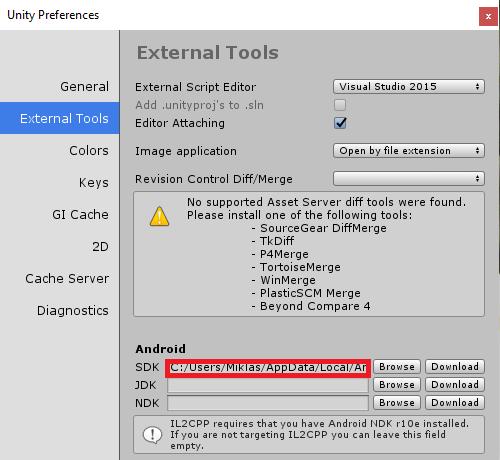Viewport: 500px width, 460px height.
Task: Click the yellow warning triangle icon
Action: (x=159, y=217)
